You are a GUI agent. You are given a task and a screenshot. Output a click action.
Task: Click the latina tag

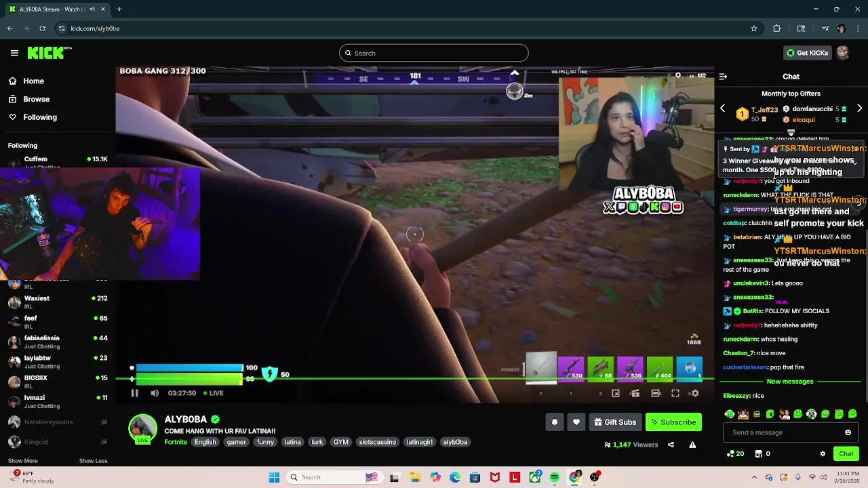292,442
